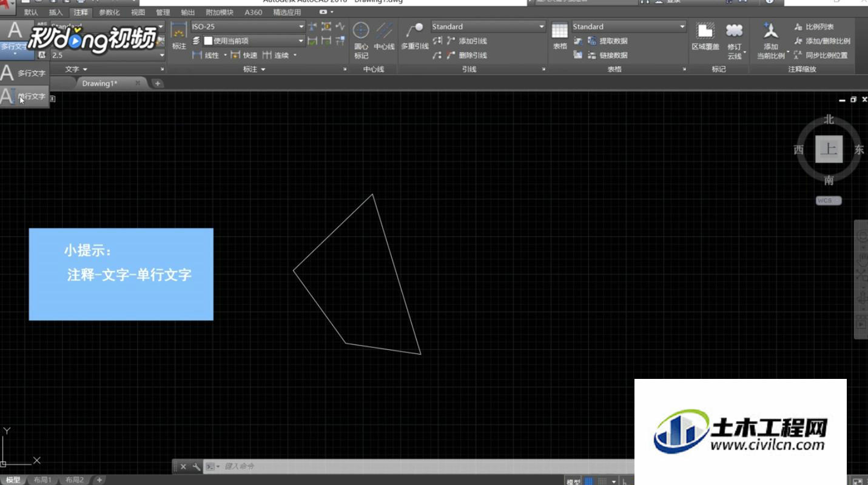The height and width of the screenshot is (485, 868).
Task: Click the dimension layer override icon
Action: tap(197, 41)
